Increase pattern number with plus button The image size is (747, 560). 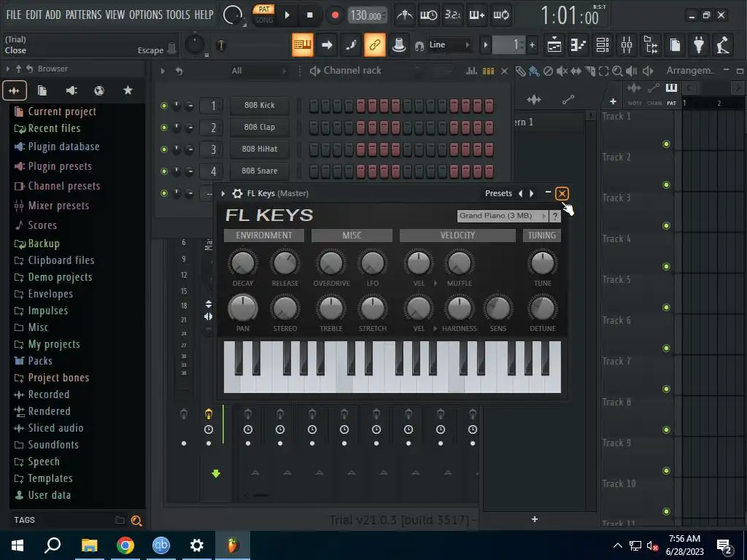tap(532, 44)
